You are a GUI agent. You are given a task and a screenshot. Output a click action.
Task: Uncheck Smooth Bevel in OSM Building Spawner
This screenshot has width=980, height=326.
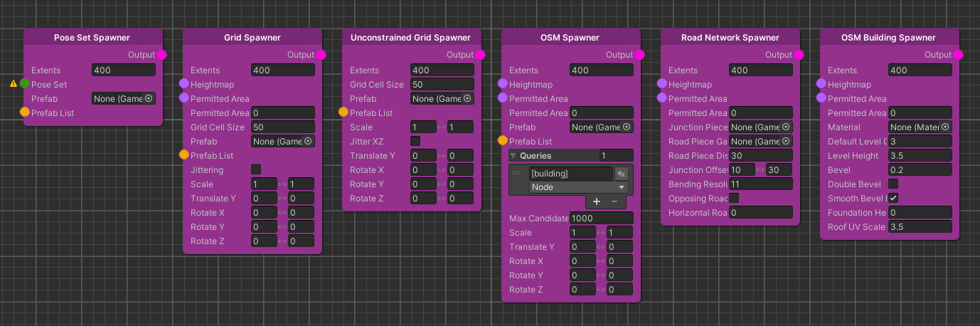(893, 198)
